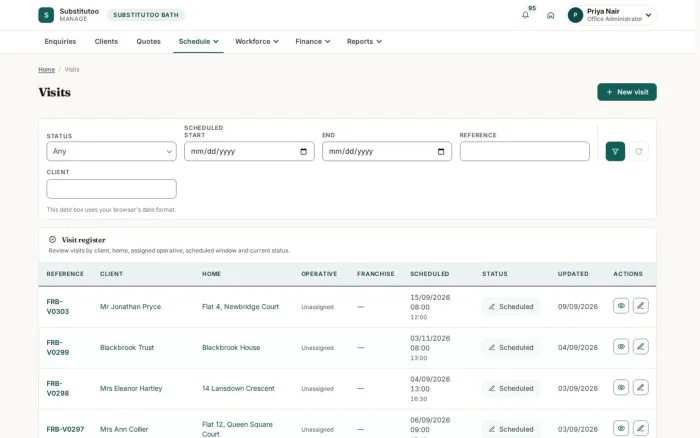Focus the Client filter field
This screenshot has height=438, width=700.
[x=111, y=189]
